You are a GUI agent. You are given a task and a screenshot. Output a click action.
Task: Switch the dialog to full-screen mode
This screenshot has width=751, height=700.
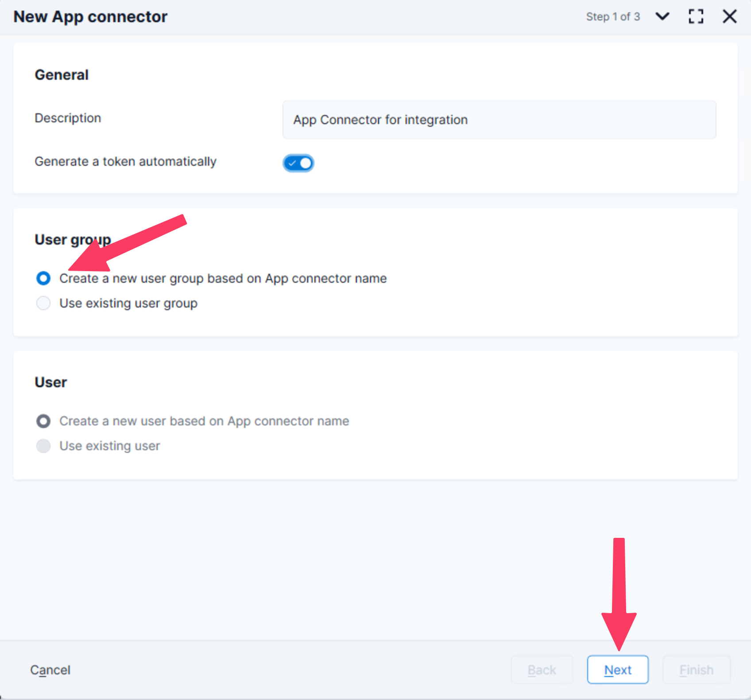point(696,17)
